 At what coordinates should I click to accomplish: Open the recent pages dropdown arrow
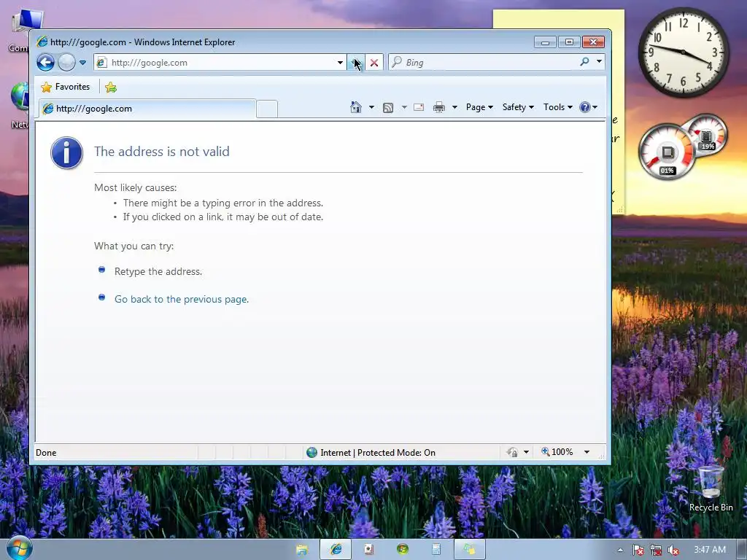(83, 63)
